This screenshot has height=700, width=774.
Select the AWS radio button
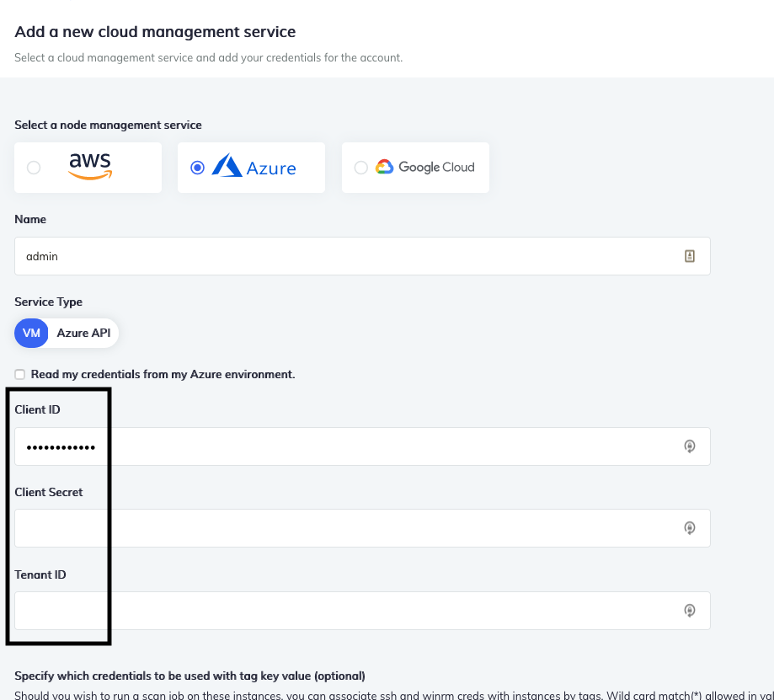pyautogui.click(x=33, y=167)
